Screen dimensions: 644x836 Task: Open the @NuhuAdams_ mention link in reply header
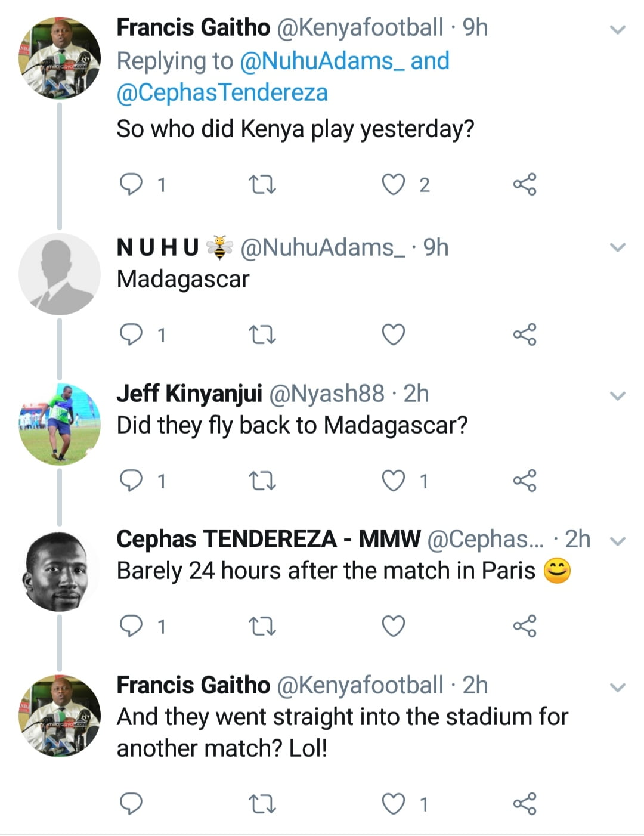pyautogui.click(x=322, y=61)
